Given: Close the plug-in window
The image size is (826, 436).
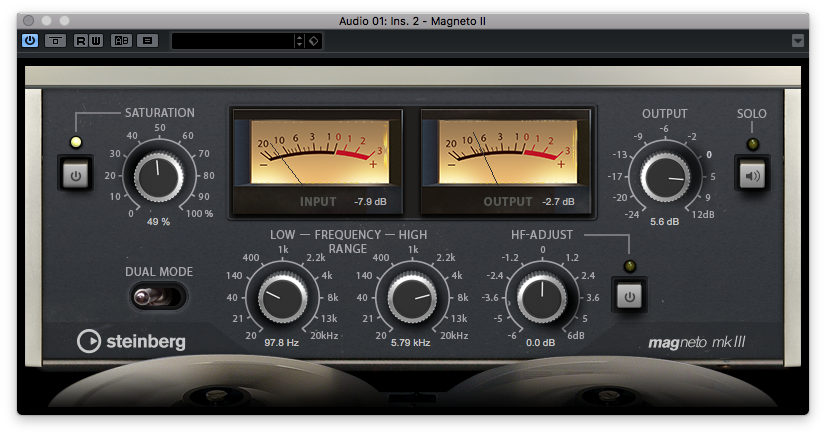Looking at the screenshot, I should click(x=28, y=21).
